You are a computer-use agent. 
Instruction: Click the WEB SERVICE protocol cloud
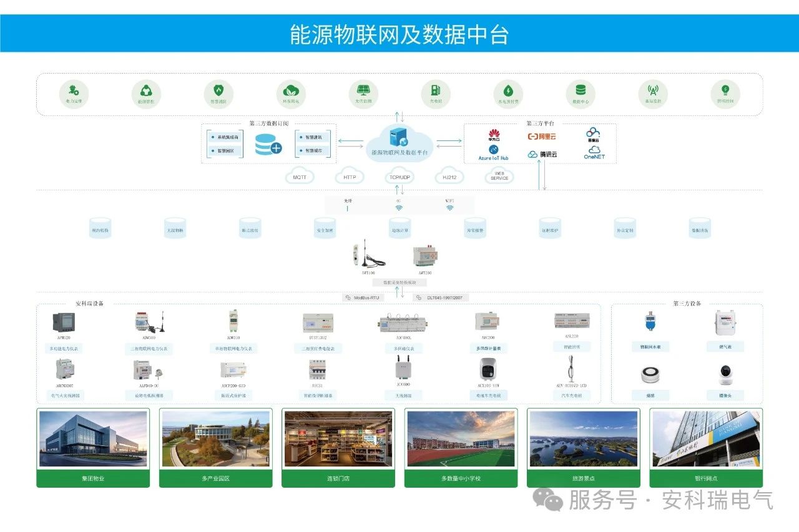[x=499, y=176]
